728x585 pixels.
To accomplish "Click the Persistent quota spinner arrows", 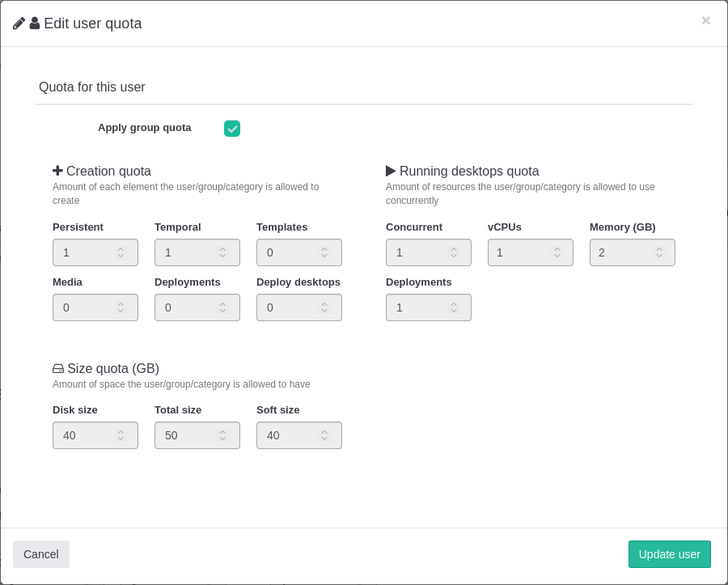I will coord(121,252).
